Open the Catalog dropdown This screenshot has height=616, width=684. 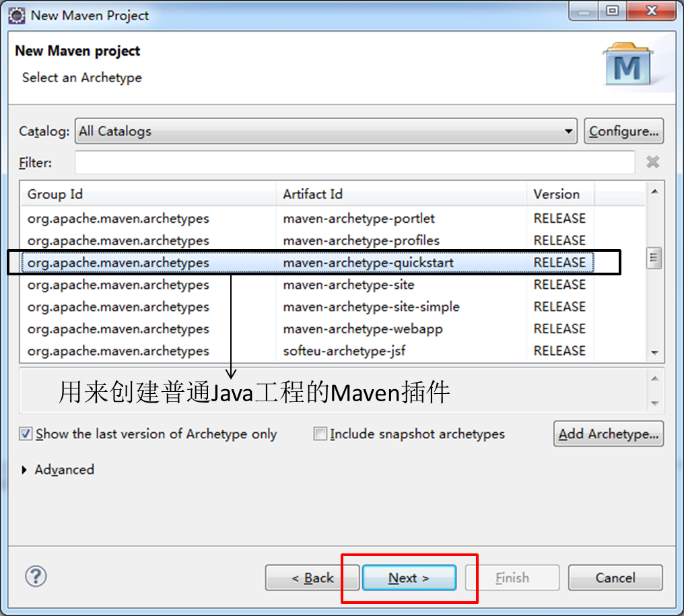(x=326, y=131)
